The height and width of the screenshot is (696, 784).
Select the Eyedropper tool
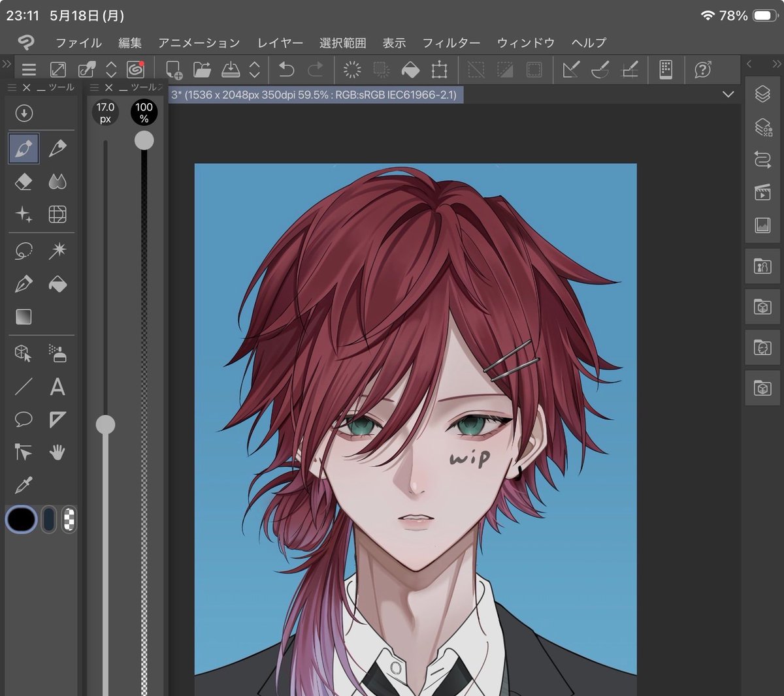point(24,485)
